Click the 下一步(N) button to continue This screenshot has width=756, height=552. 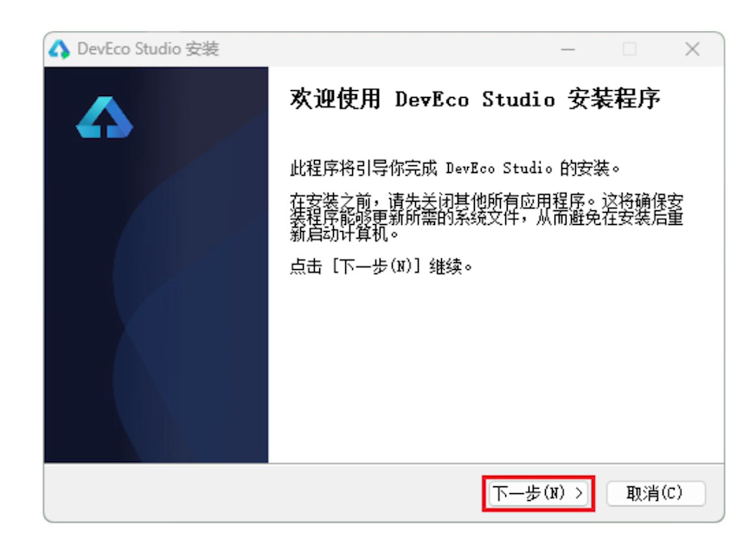pos(538,493)
